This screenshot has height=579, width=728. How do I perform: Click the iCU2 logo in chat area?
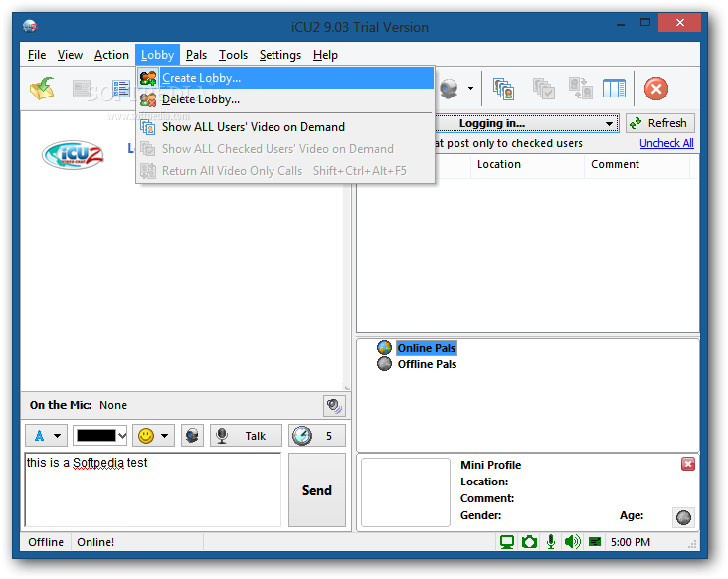point(73,155)
